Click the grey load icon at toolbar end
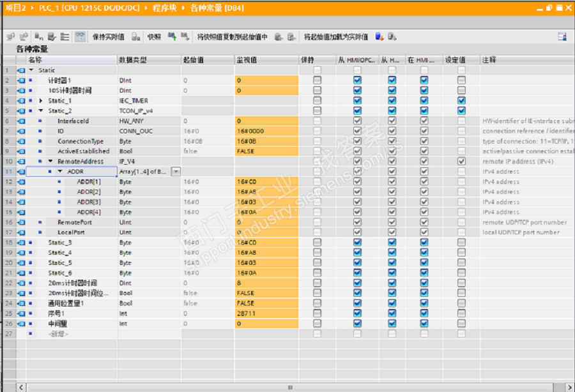Screen dimensions: 575x392 coord(392,36)
